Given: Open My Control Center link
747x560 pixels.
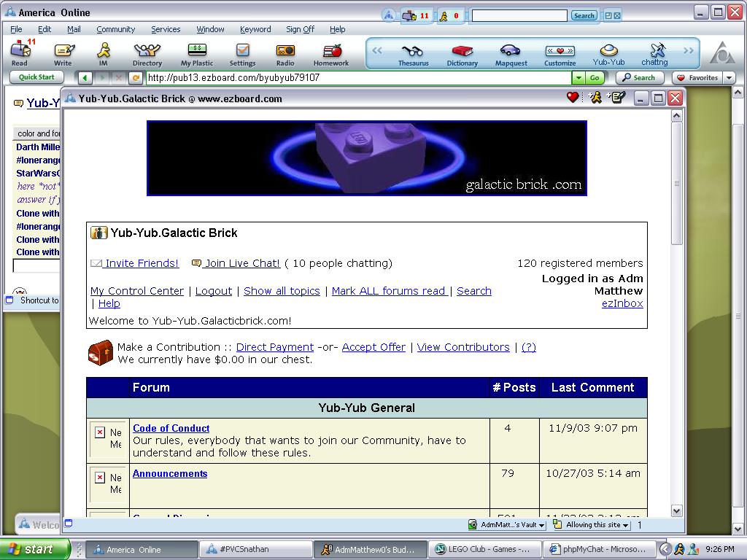Looking at the screenshot, I should (137, 291).
